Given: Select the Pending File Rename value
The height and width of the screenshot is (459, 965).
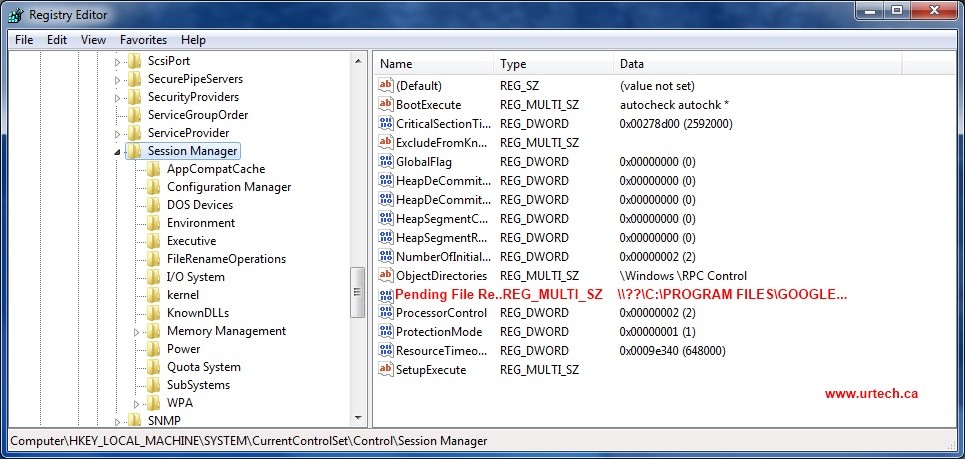Looking at the screenshot, I should (447, 295).
